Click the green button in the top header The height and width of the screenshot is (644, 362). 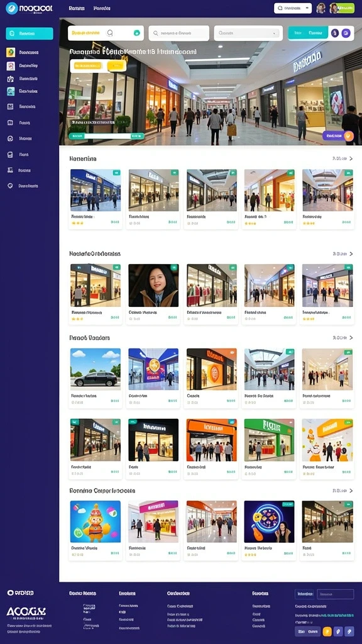tap(343, 8)
